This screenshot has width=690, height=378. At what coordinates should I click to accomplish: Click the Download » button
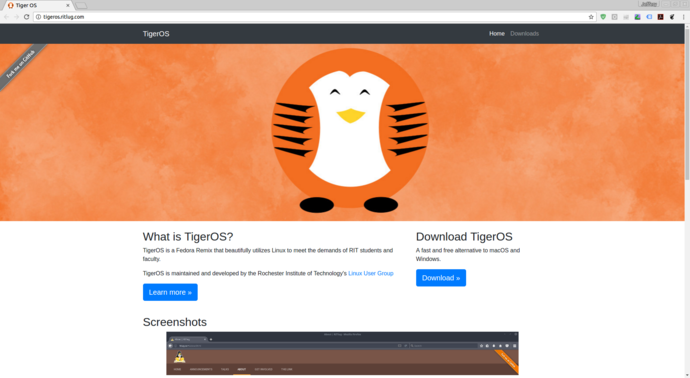pos(440,278)
